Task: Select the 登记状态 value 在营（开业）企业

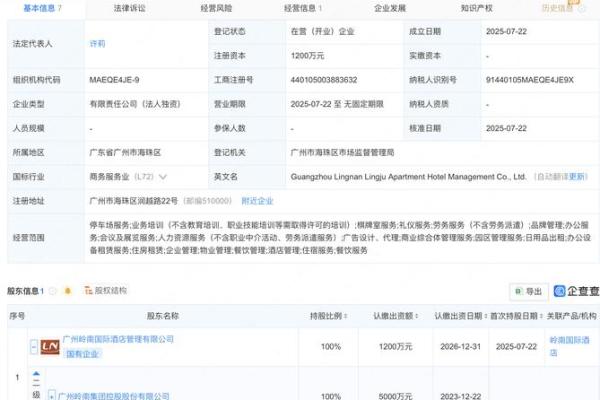Action: click(323, 31)
